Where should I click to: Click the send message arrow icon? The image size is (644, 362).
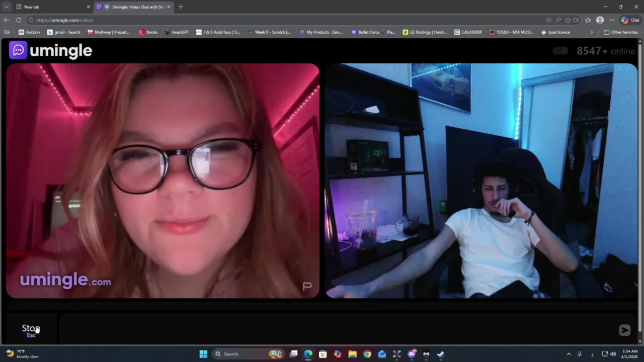click(x=624, y=330)
